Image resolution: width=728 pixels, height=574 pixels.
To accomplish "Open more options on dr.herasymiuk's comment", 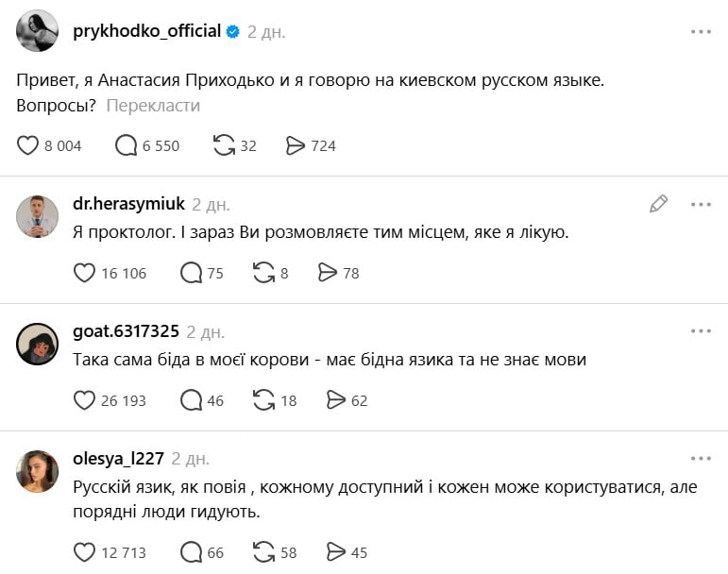I will (700, 203).
